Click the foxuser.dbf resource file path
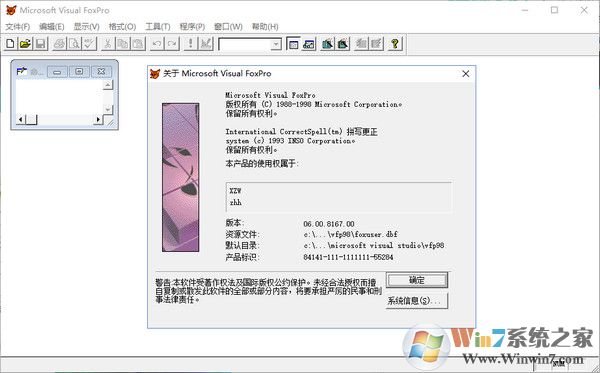The width and height of the screenshot is (600, 373). pyautogui.click(x=351, y=234)
